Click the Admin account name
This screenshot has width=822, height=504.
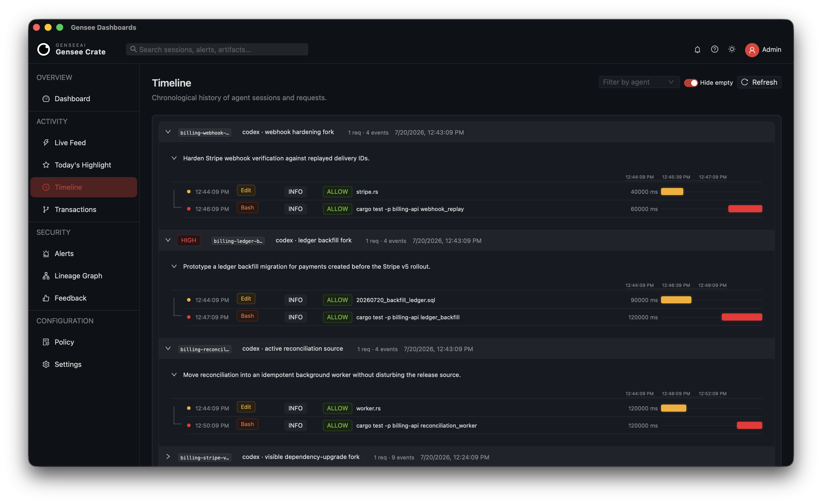coord(771,49)
